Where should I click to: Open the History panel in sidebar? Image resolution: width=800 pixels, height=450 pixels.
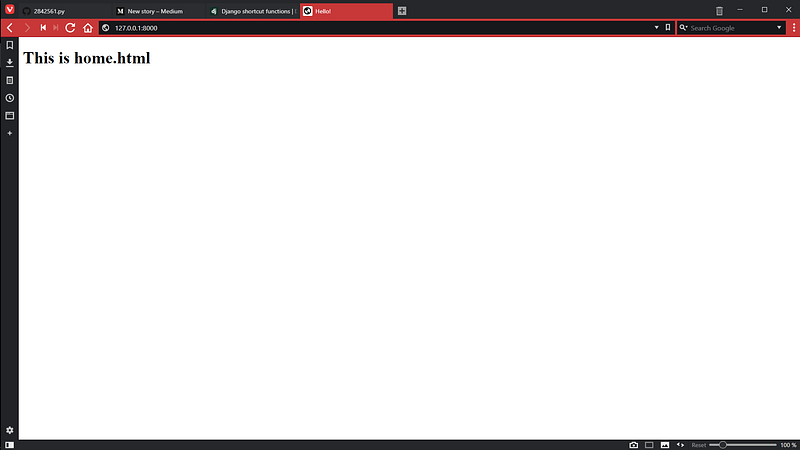coord(9,98)
